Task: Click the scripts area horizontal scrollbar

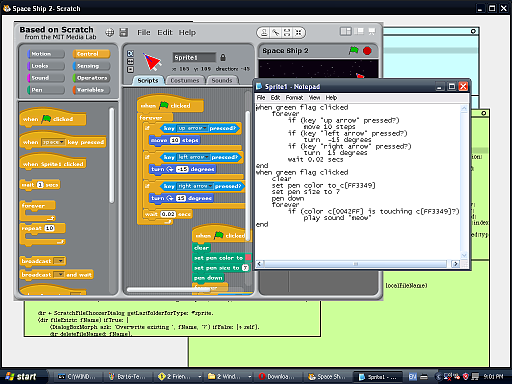Action: (168, 290)
